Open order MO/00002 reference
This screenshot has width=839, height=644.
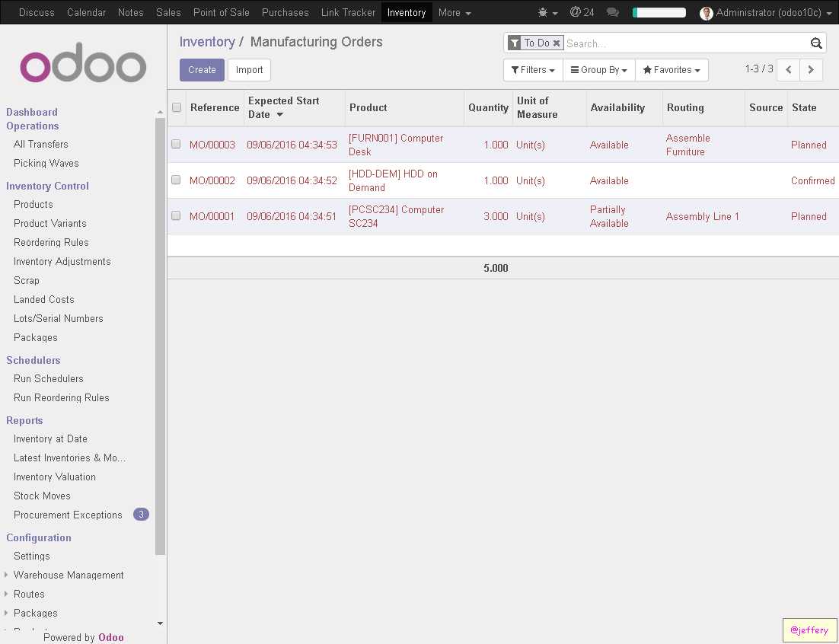point(212,180)
